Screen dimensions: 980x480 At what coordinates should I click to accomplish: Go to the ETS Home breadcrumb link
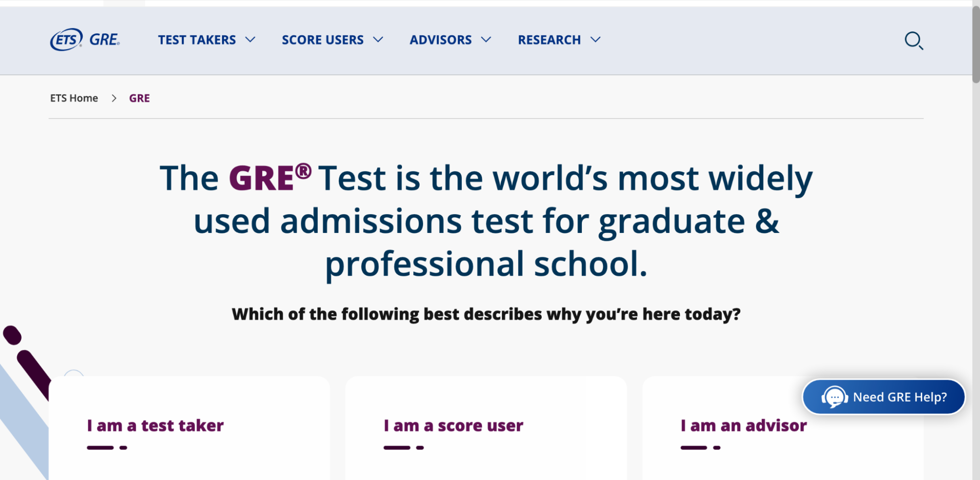(x=74, y=99)
